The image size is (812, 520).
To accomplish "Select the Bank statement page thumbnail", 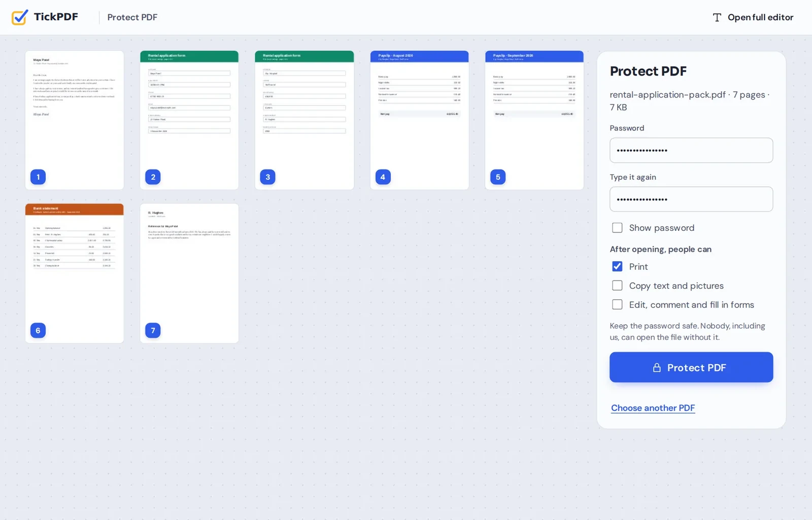I will (75, 273).
